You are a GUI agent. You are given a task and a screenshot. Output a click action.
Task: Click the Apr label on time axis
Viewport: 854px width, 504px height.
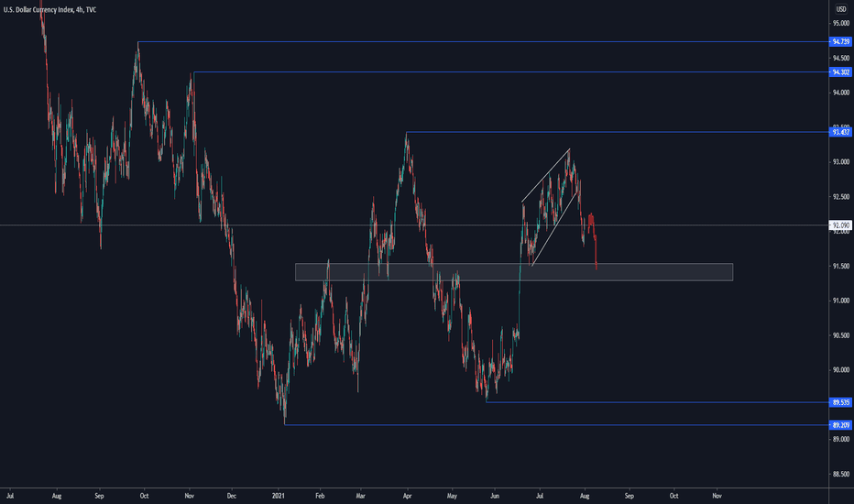pyautogui.click(x=407, y=496)
